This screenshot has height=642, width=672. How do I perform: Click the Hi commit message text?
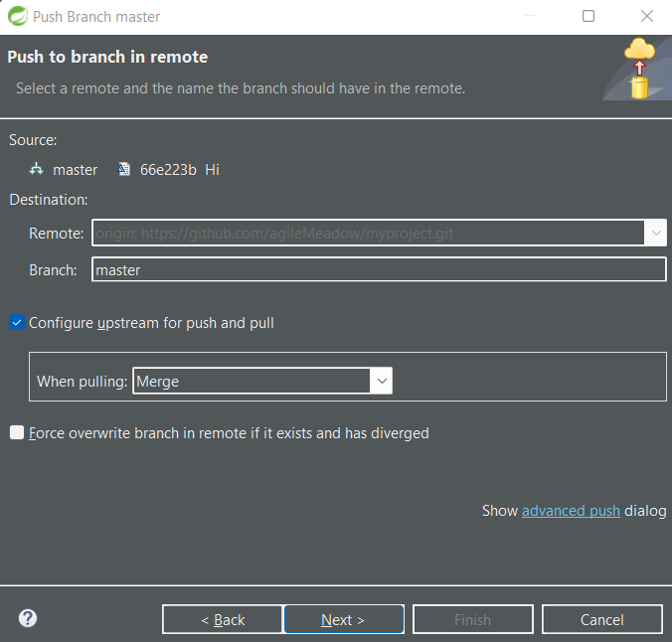(212, 170)
